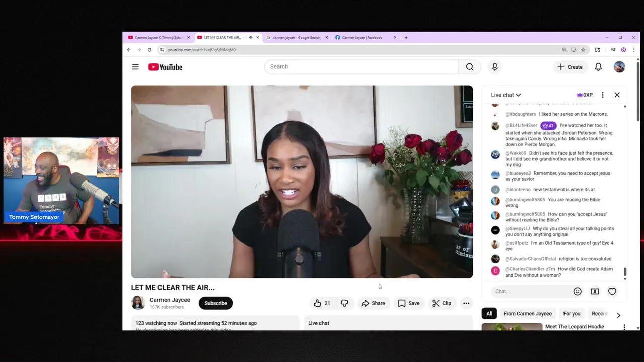This screenshot has width=644, height=362.
Task: Mute the LET ME CLEAR THE AIR tab
Action: click(x=250, y=37)
